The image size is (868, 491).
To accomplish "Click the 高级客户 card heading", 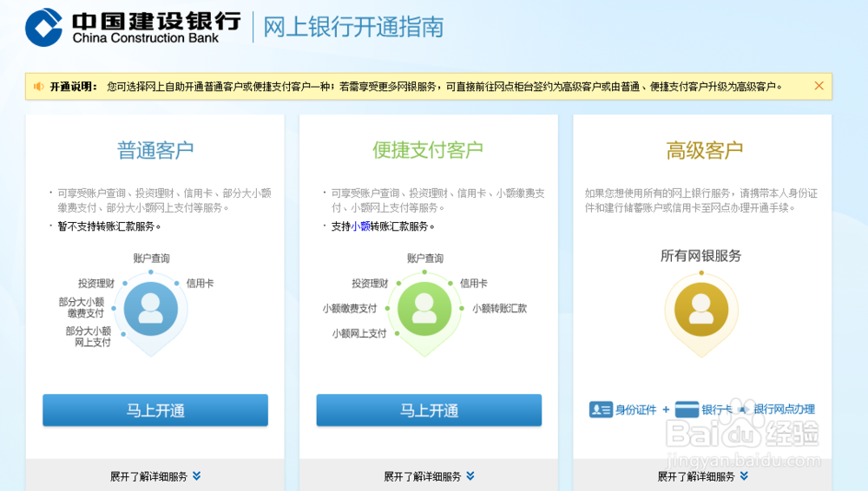I will (705, 150).
